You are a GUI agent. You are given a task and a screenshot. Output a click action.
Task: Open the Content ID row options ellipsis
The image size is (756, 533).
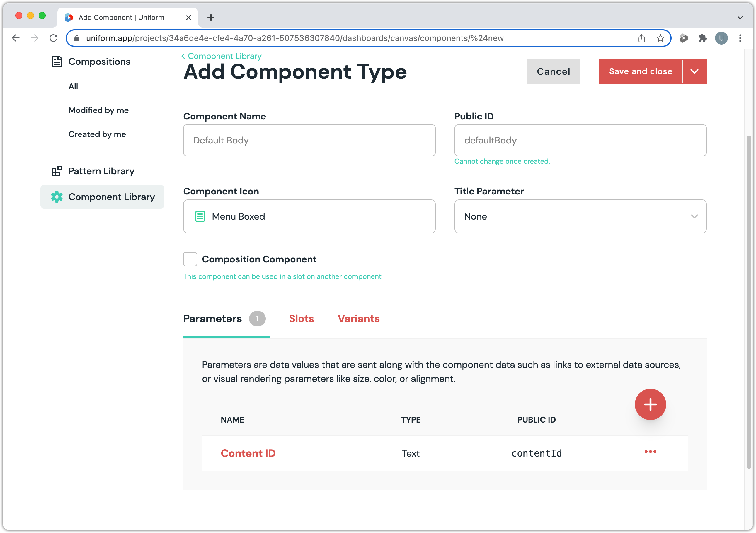pos(650,452)
